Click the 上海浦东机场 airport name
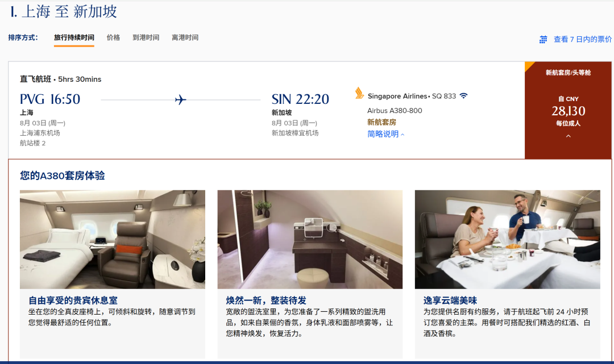 tap(40, 133)
